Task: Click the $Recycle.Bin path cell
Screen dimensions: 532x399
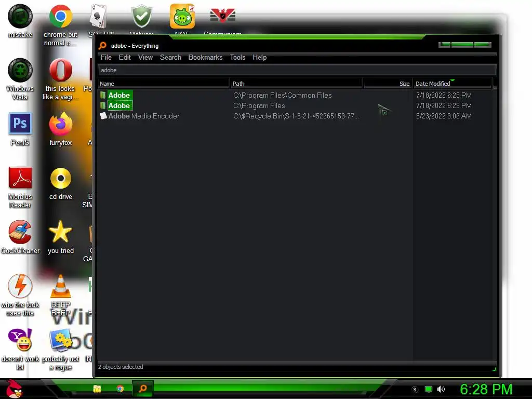Action: coord(296,116)
